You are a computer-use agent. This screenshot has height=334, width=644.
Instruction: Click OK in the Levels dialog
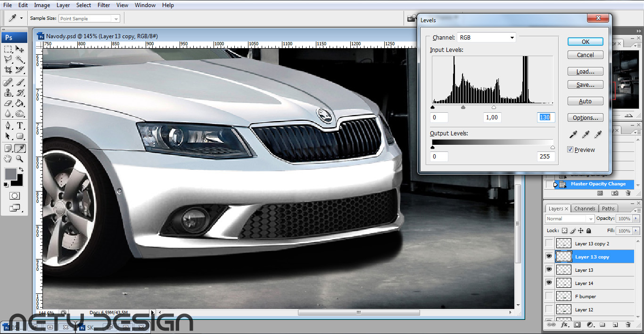pos(586,42)
